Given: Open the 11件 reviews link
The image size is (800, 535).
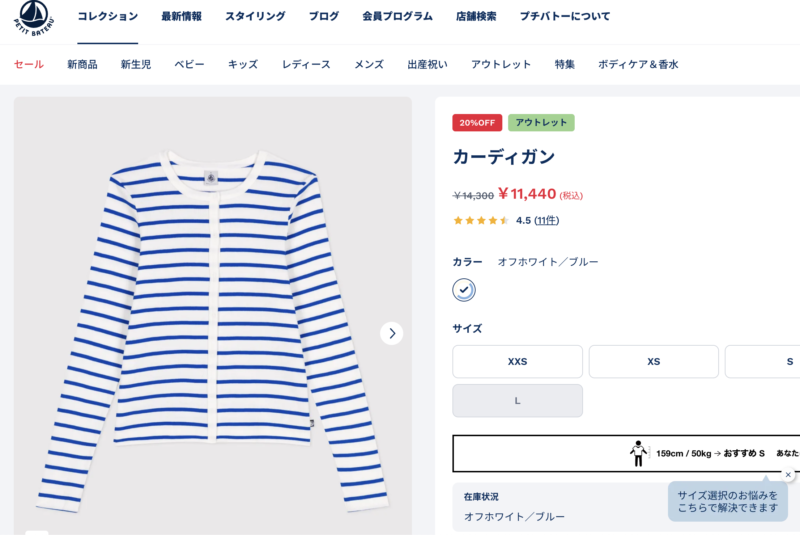Looking at the screenshot, I should [546, 221].
